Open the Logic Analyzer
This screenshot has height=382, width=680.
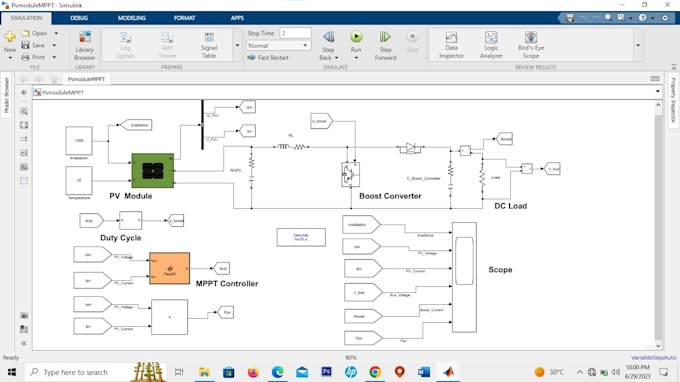click(491, 45)
